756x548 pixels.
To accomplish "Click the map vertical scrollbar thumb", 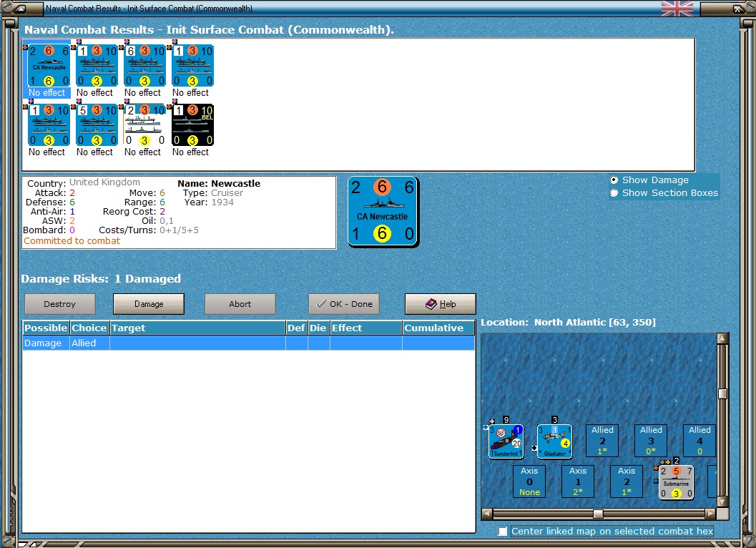I will click(722, 393).
